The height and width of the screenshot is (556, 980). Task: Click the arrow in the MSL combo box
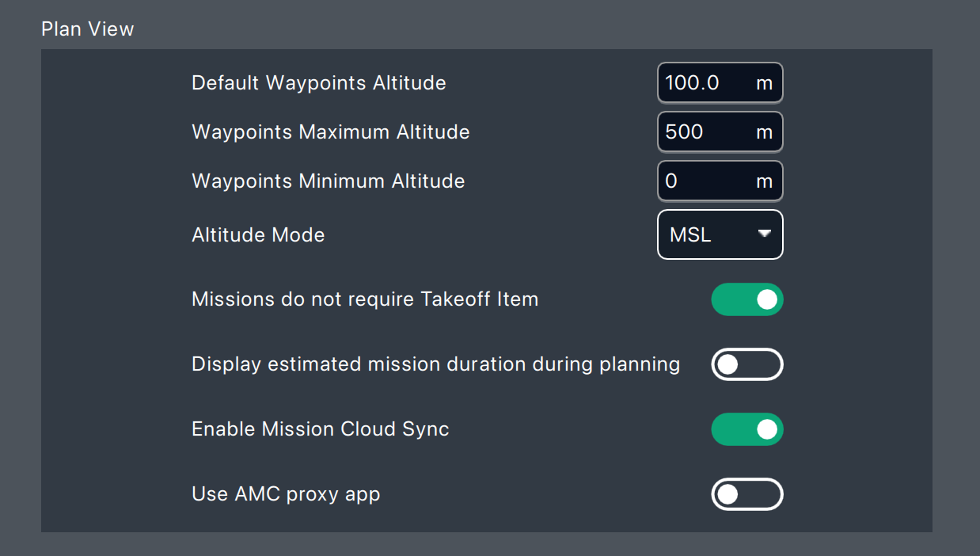(764, 234)
